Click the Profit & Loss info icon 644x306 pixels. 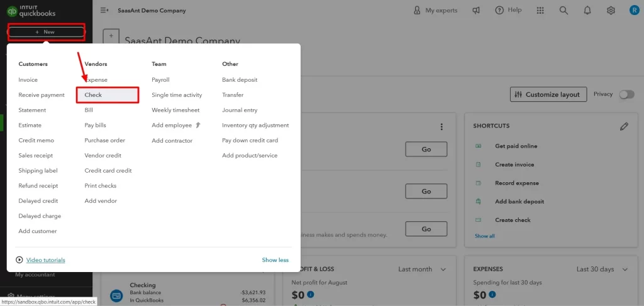tap(311, 295)
